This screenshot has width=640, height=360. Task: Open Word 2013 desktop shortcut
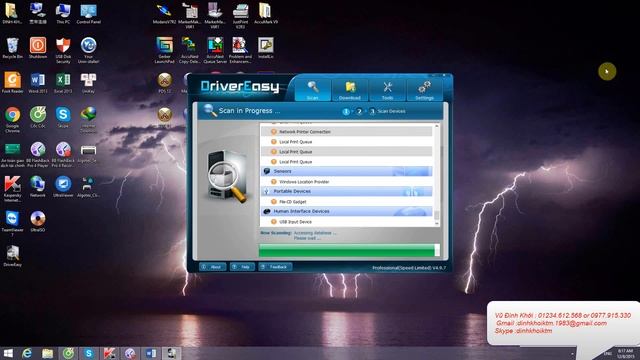point(38,83)
